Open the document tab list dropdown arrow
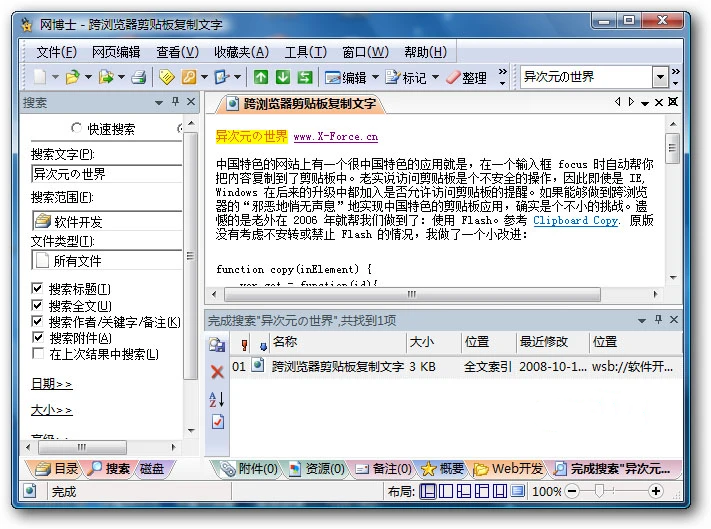Image resolution: width=711 pixels, height=529 pixels. click(x=645, y=103)
